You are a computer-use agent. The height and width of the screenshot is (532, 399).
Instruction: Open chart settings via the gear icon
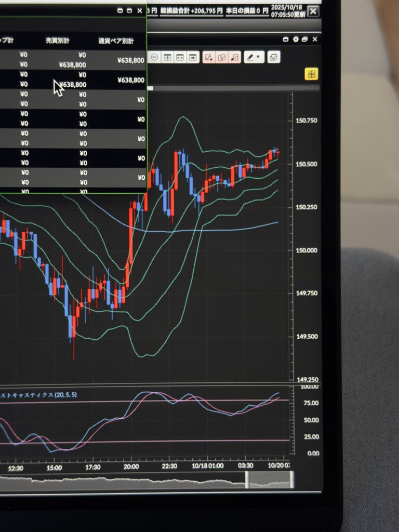(296, 39)
